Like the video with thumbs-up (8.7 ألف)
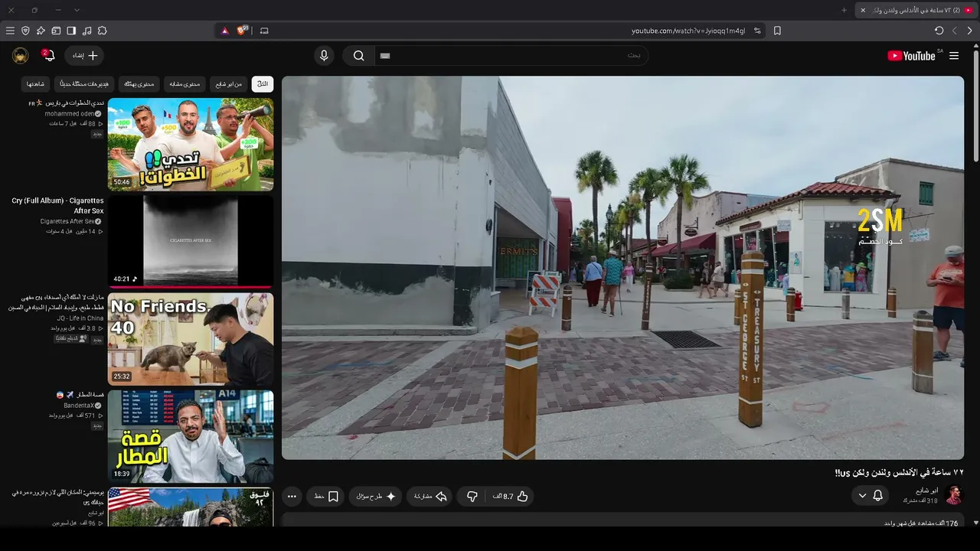Screen dimensions: 980x551 pyautogui.click(x=511, y=497)
